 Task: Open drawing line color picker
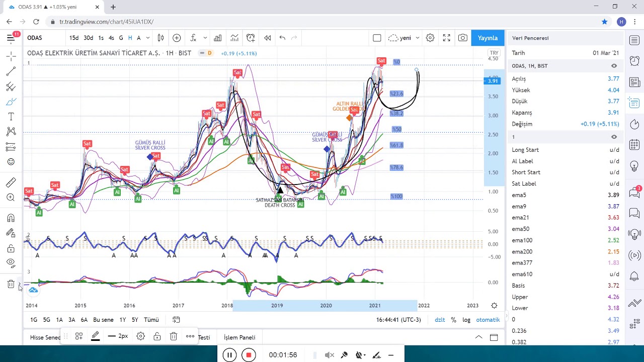(x=95, y=336)
